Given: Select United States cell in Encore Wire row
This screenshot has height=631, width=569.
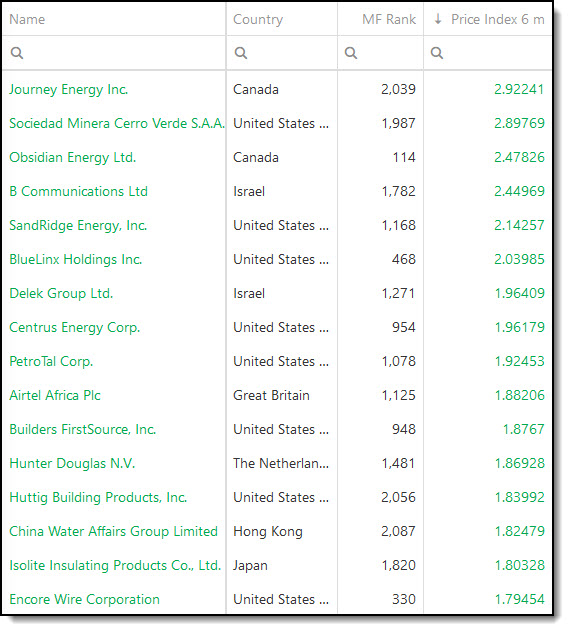Looking at the screenshot, I should click(281, 599).
